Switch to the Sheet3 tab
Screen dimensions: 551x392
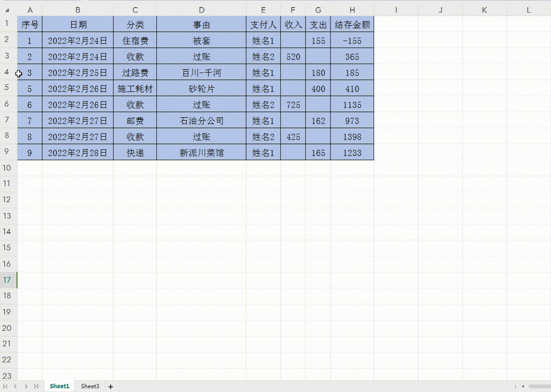click(90, 386)
